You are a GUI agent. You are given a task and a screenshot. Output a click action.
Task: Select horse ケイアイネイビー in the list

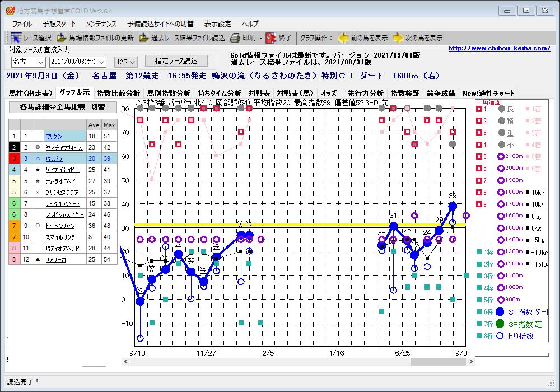pyautogui.click(x=63, y=170)
